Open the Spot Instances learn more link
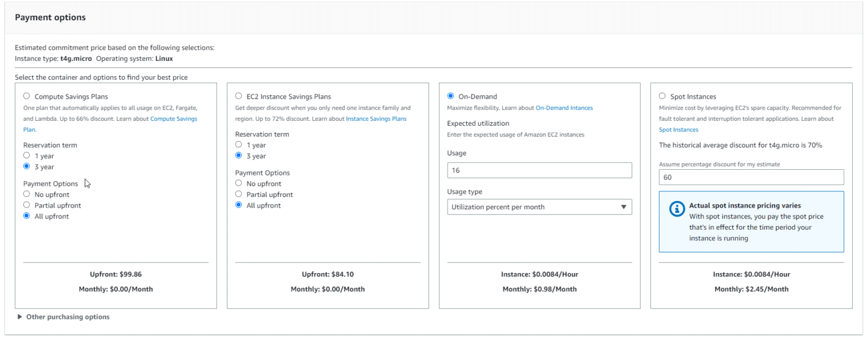 click(678, 130)
